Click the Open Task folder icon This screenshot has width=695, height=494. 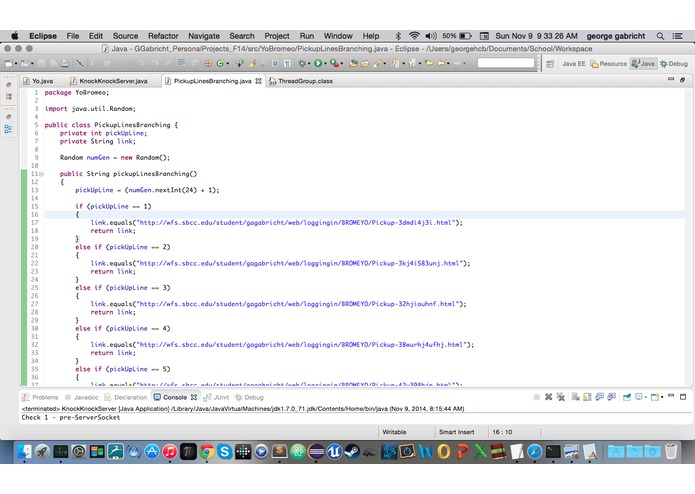(364, 64)
